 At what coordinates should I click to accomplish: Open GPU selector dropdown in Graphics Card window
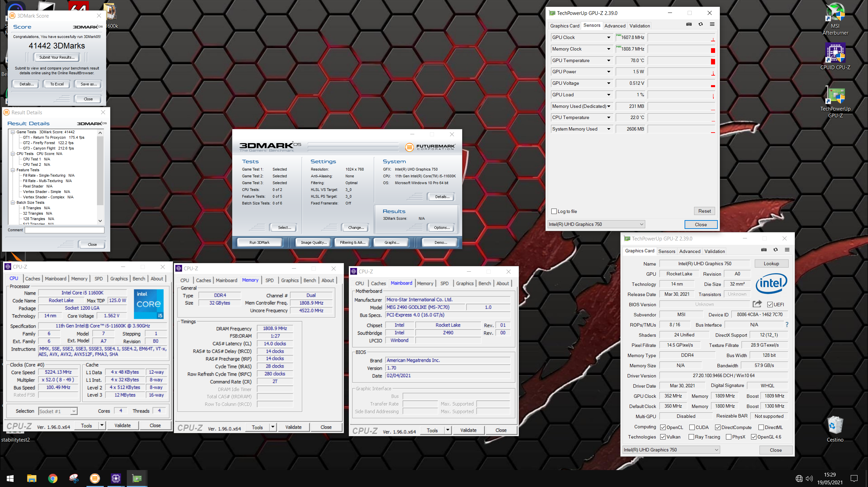[x=671, y=450]
